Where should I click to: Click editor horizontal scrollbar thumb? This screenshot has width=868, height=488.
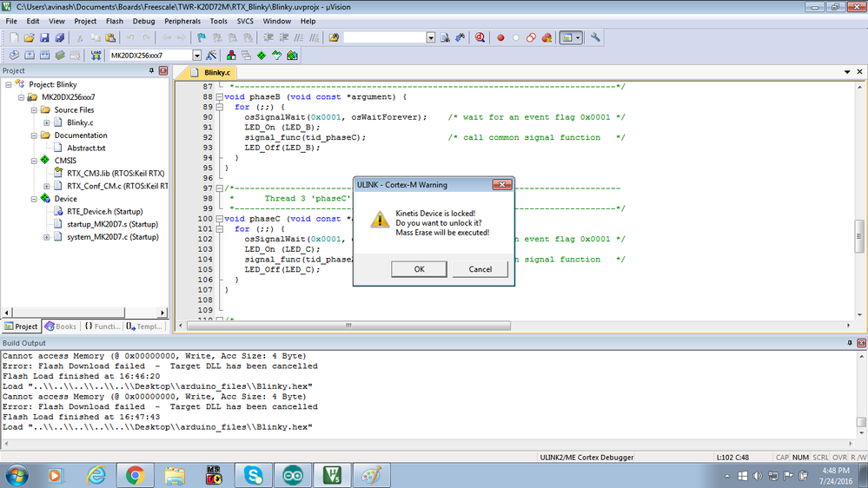348,326
